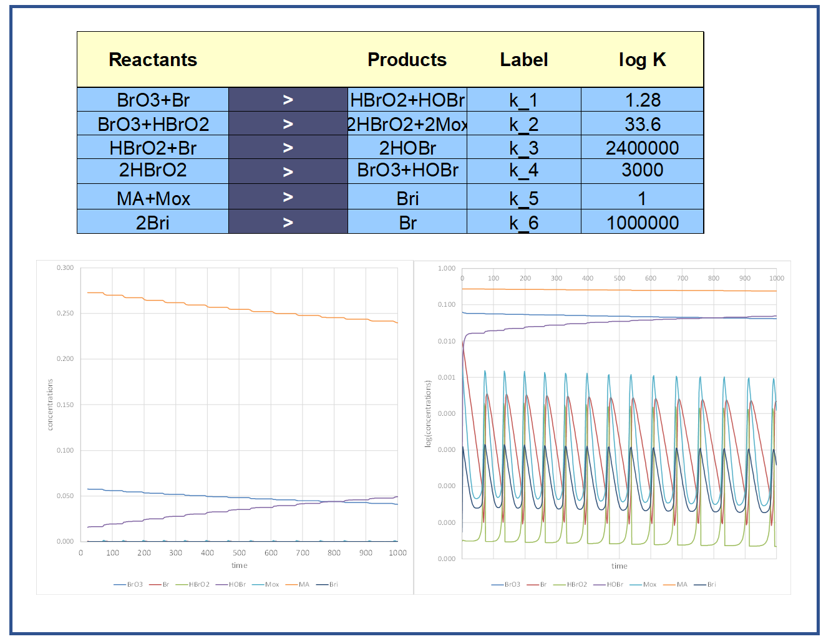This screenshot has height=644, width=826.
Task: Select the 2400000 rate constant cell
Action: 642,148
